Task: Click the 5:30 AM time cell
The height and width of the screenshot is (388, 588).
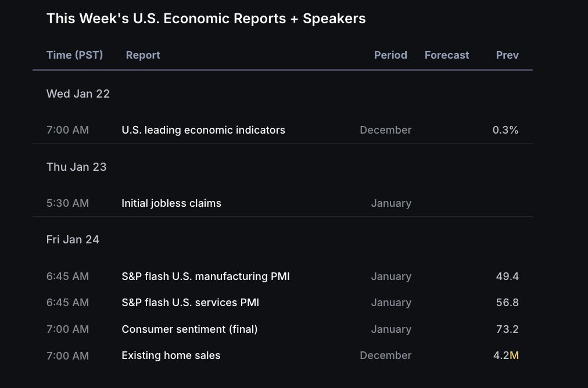Action: (x=67, y=203)
